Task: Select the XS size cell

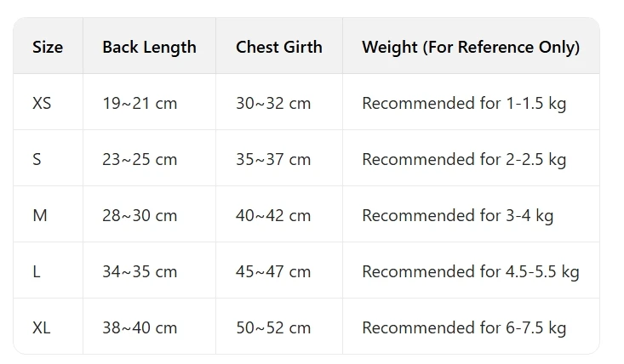Action: coord(42,103)
